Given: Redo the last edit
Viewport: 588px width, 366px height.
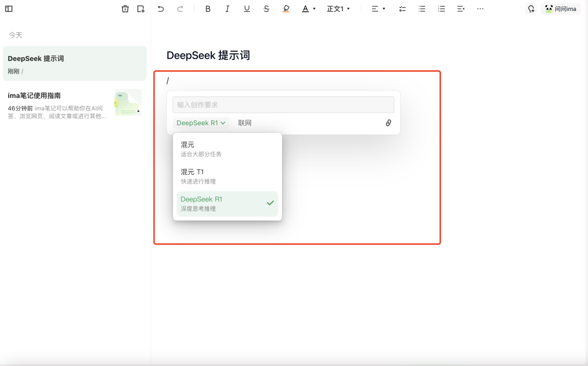Looking at the screenshot, I should 180,9.
